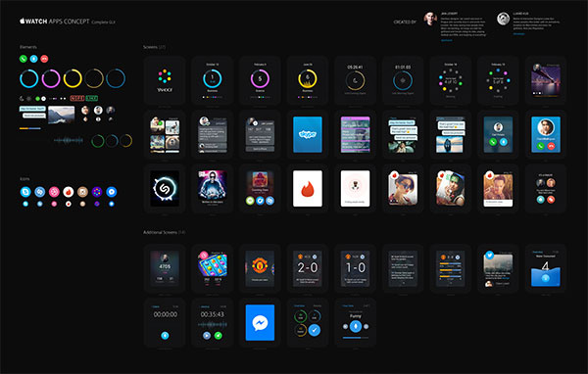Open the blue Skype splash screen

point(308,134)
